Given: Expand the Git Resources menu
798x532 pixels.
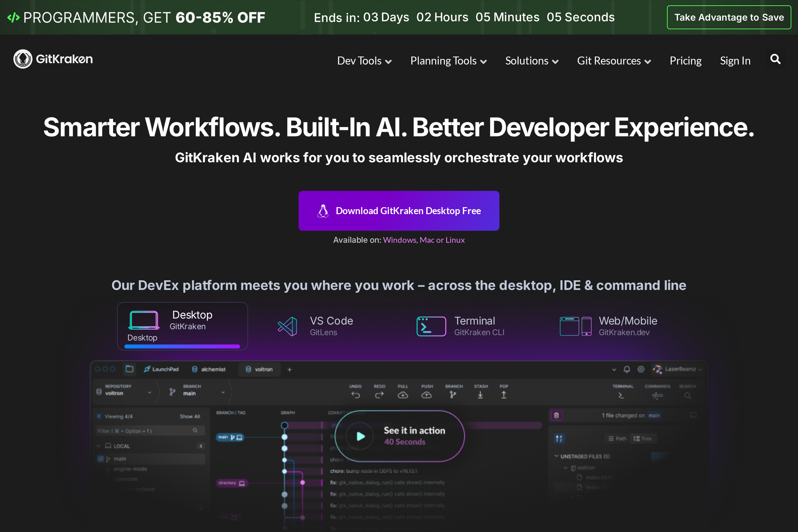Looking at the screenshot, I should 614,61.
